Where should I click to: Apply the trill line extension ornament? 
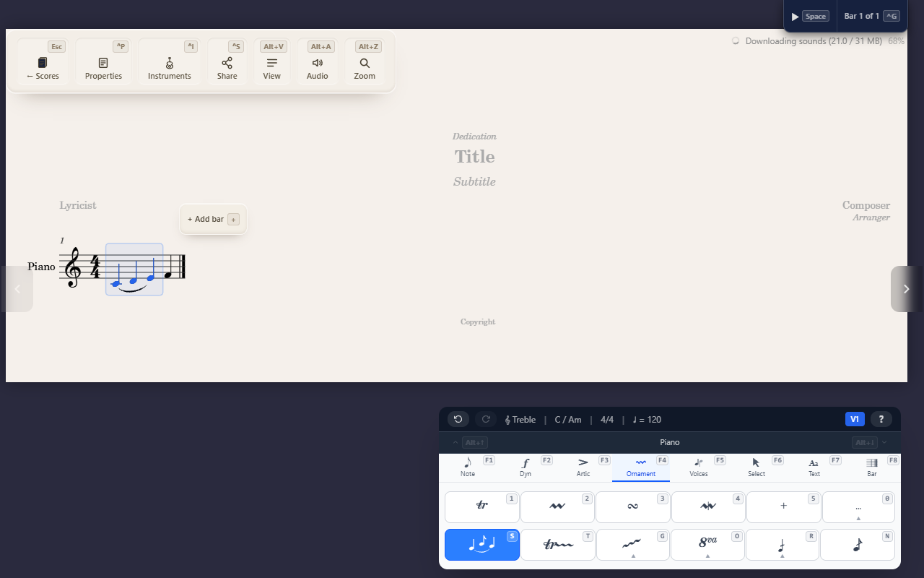(557, 545)
